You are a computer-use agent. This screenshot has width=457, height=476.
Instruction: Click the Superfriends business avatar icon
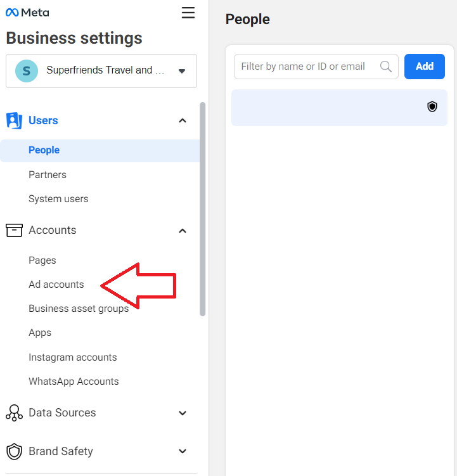pos(27,71)
